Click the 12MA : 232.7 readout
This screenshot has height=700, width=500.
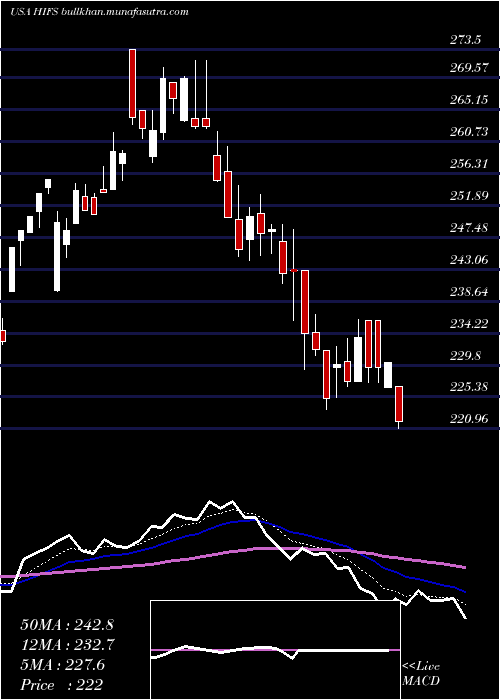coord(67,645)
